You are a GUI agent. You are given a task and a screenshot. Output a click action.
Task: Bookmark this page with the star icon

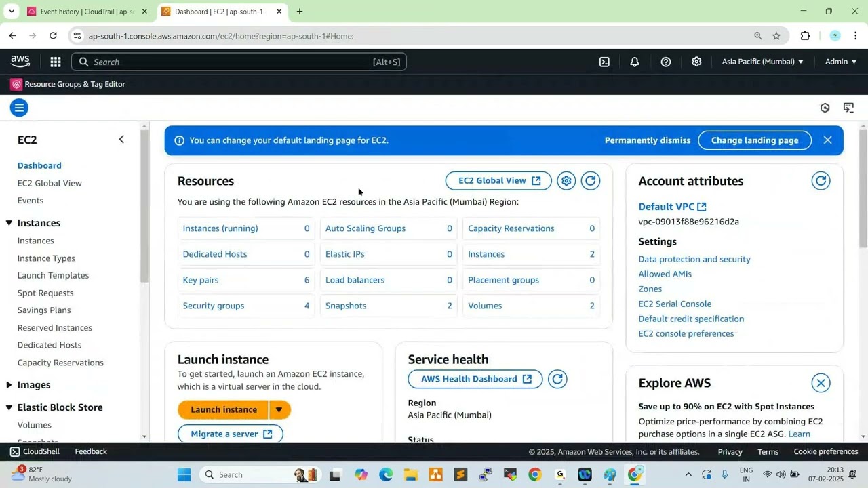(x=776, y=36)
